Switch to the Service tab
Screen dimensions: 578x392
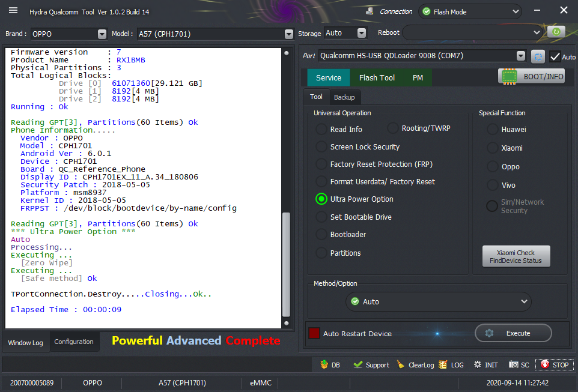click(329, 77)
